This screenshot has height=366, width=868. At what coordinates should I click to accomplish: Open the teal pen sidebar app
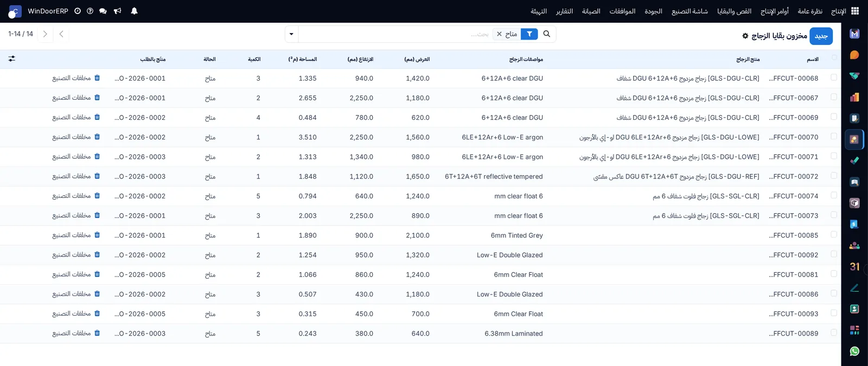[x=854, y=287]
